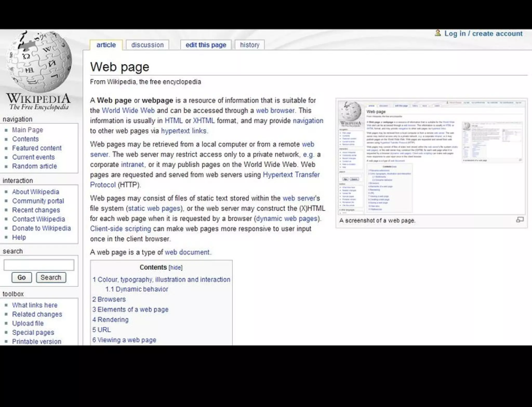Click the Wikipedia globe logo
Viewport: 532px width, 407px height.
pyautogui.click(x=38, y=62)
